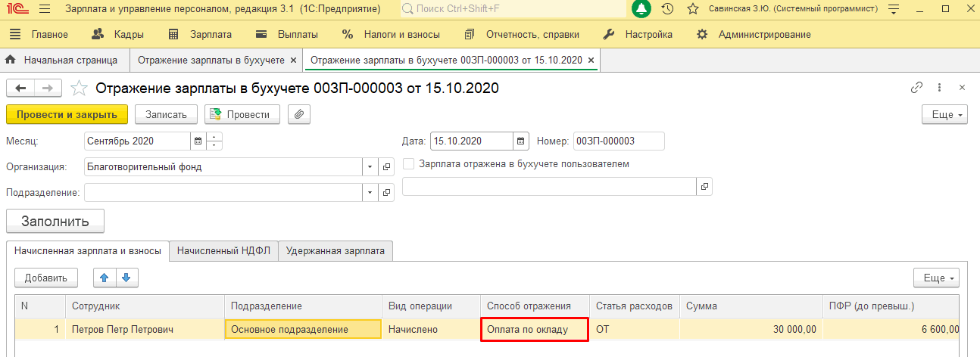Expand the Подразделение dropdown list
This screenshot has width=980, height=357.
(370, 193)
